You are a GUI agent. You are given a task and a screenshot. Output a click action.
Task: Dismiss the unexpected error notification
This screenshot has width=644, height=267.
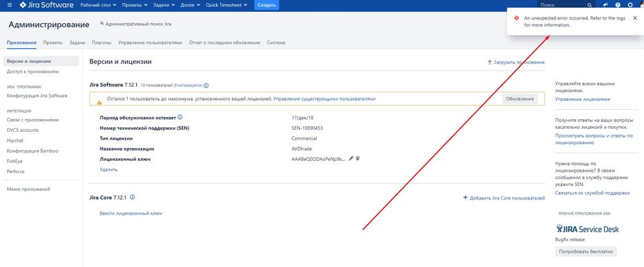634,18
